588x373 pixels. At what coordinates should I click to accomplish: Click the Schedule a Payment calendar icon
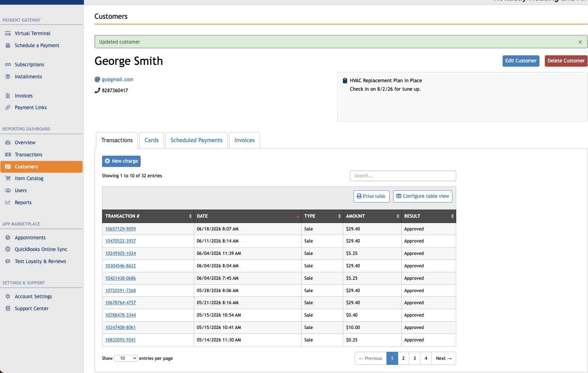(8, 45)
